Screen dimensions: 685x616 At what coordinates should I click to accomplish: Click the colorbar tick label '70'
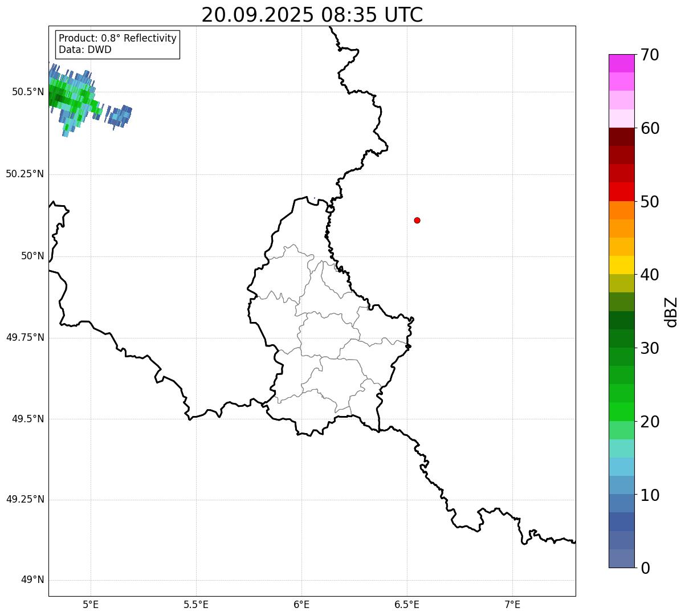tap(650, 55)
